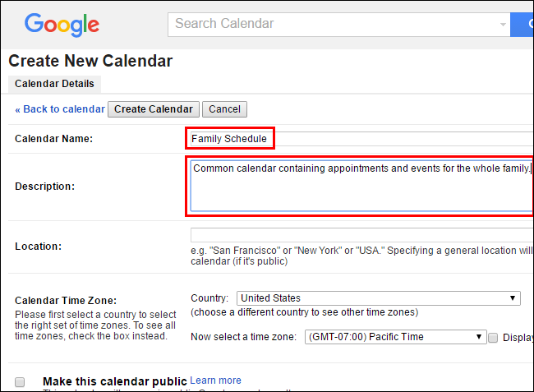Screen dimensions: 534x392
Task: Enable Make this calendar public checkbox
Action: click(x=21, y=382)
